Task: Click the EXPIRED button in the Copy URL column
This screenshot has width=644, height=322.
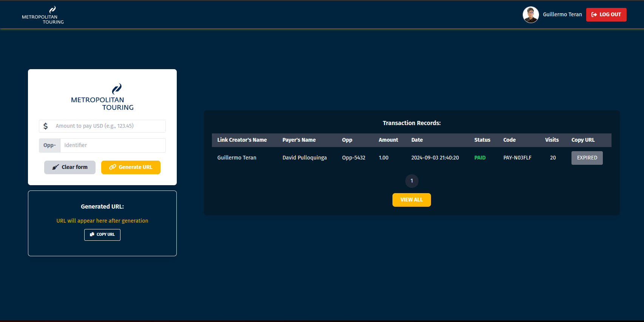Action: coord(587,158)
